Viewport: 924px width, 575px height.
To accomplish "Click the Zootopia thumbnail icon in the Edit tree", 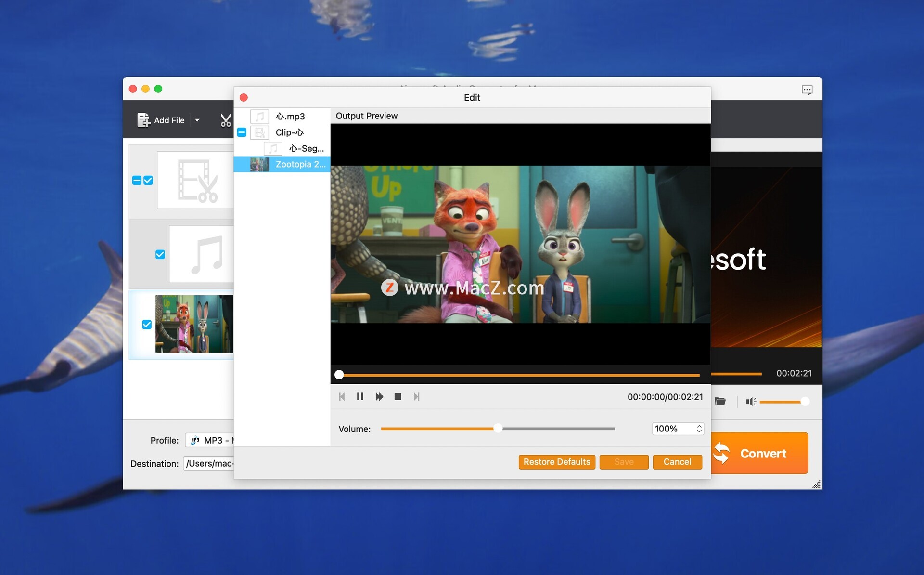I will pos(259,165).
